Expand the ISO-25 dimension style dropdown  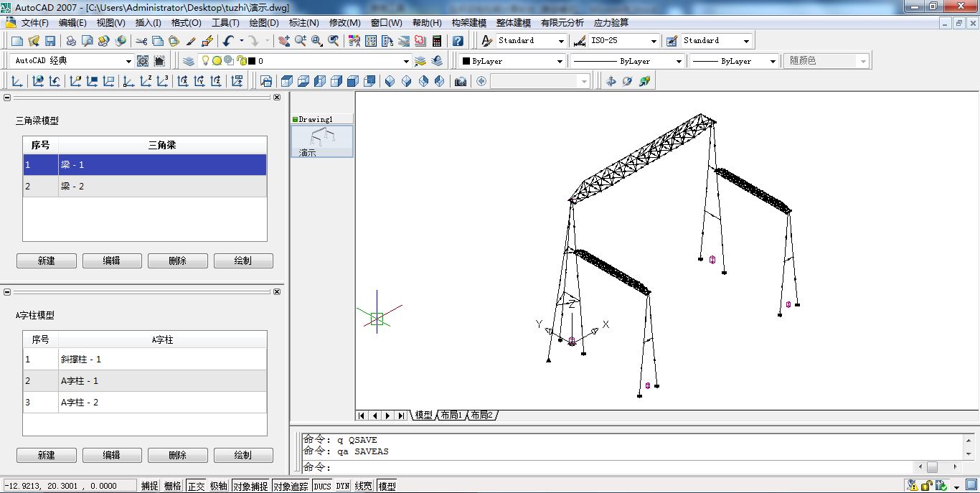pyautogui.click(x=653, y=41)
